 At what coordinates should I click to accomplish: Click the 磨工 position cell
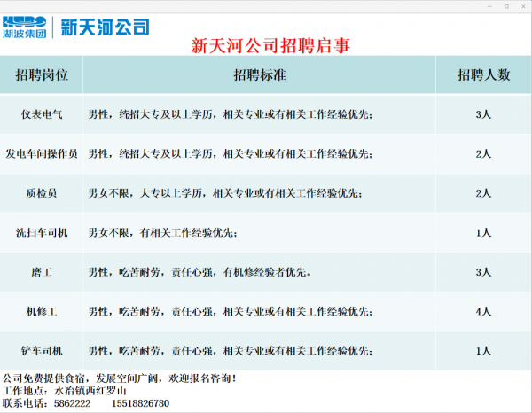[x=42, y=272]
